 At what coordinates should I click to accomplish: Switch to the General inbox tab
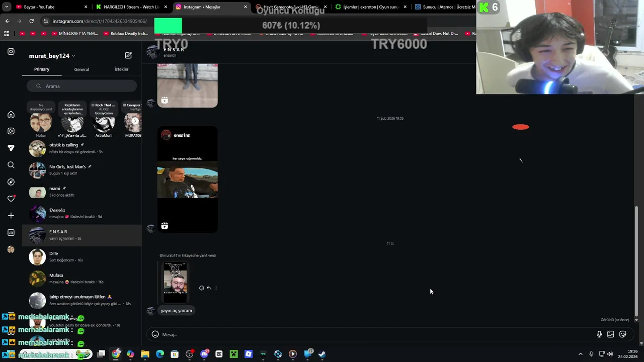[x=82, y=69]
